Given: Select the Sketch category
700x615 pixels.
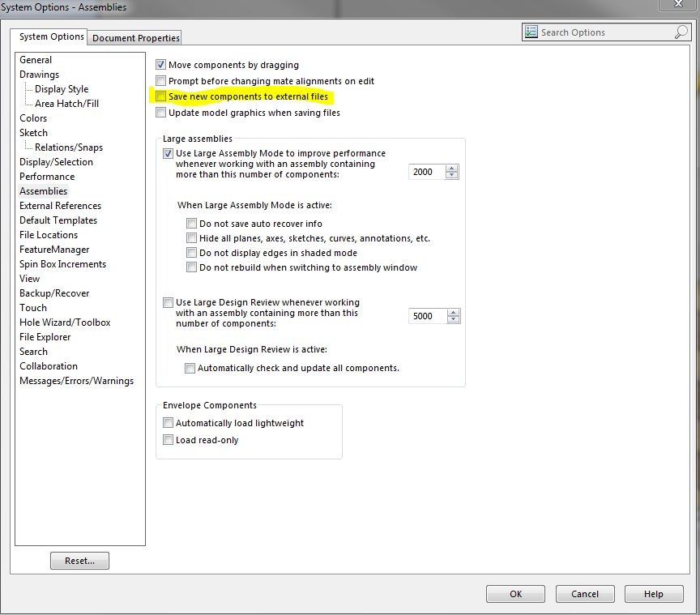Looking at the screenshot, I should click(x=33, y=133).
